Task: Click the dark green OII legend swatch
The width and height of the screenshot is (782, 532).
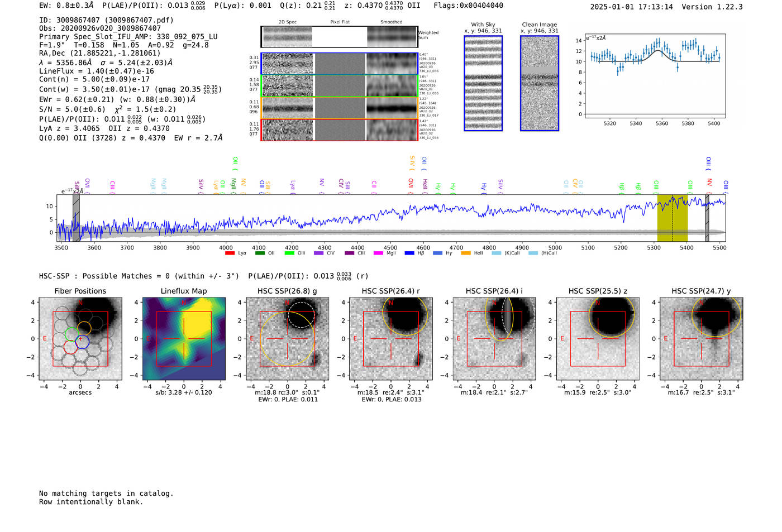Action: click(260, 253)
